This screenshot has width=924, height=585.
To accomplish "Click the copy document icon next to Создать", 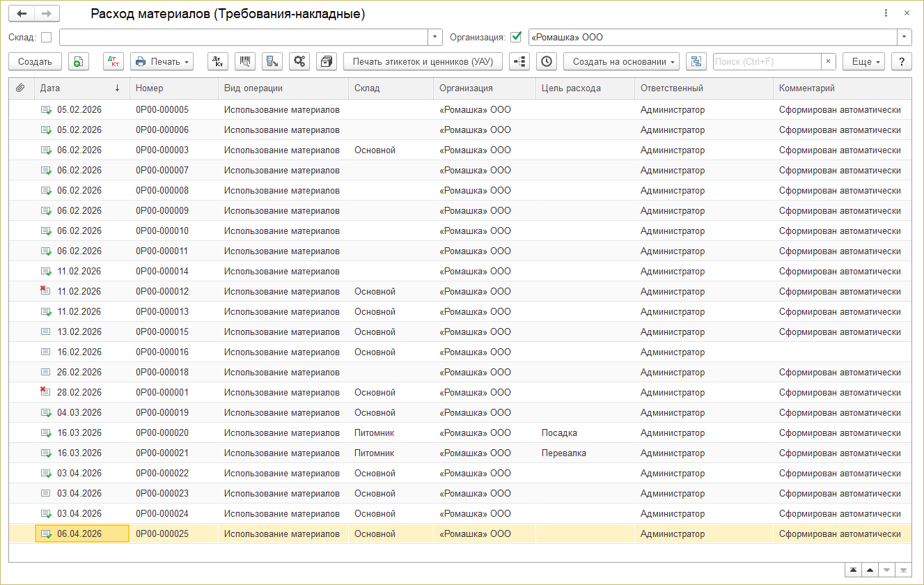I will click(x=79, y=61).
